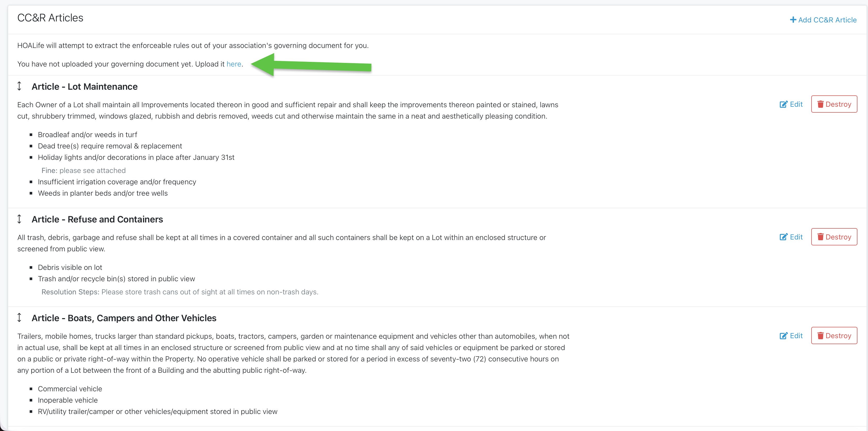868x431 pixels.
Task: Edit the Lot Maintenance article
Action: pyautogui.click(x=791, y=104)
